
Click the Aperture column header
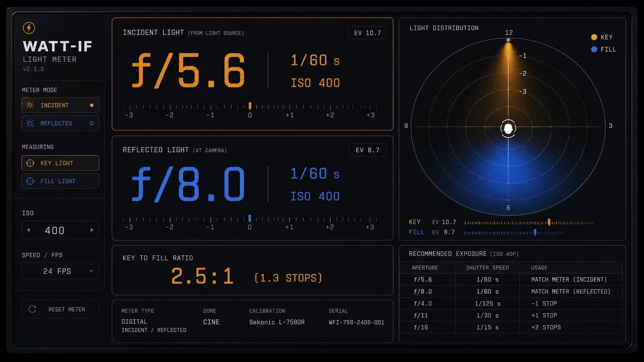pyautogui.click(x=425, y=267)
